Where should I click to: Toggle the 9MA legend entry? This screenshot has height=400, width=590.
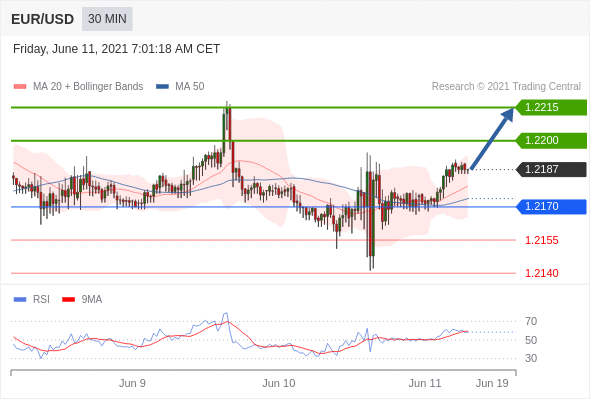pyautogui.click(x=82, y=300)
